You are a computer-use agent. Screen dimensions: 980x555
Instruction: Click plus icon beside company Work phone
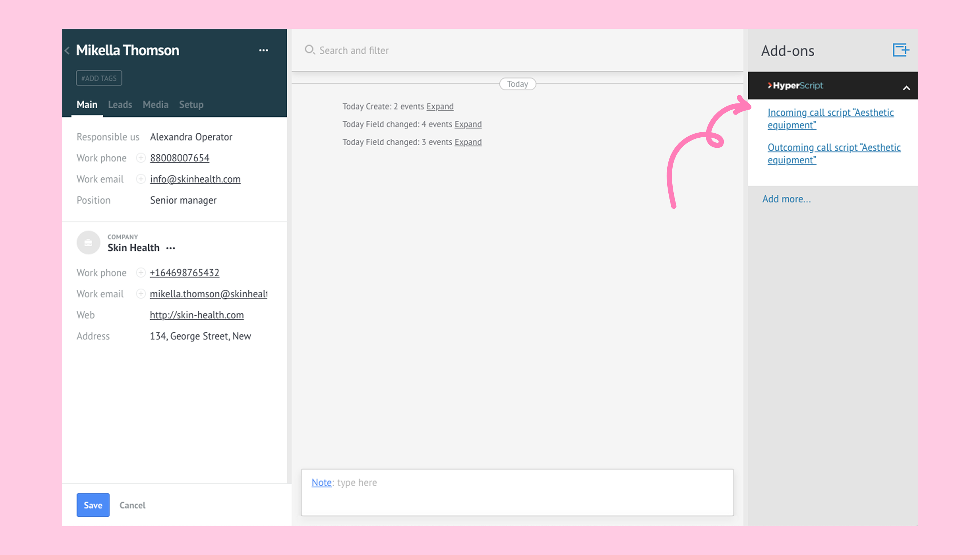click(141, 272)
